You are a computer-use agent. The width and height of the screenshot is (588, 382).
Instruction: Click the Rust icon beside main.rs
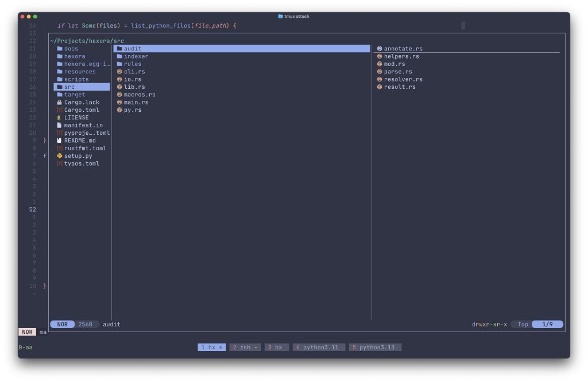(119, 102)
